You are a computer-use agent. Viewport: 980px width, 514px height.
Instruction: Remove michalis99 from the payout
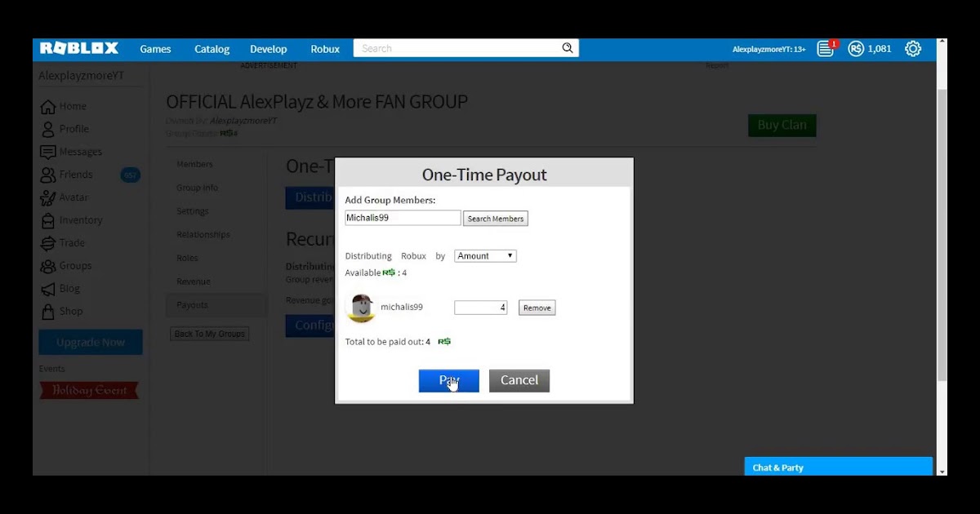(x=537, y=308)
